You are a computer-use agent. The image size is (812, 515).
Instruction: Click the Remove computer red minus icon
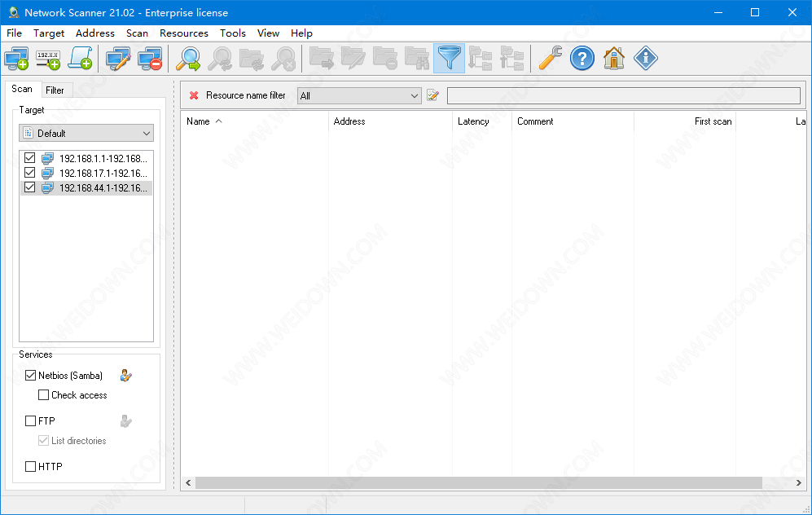[x=150, y=58]
